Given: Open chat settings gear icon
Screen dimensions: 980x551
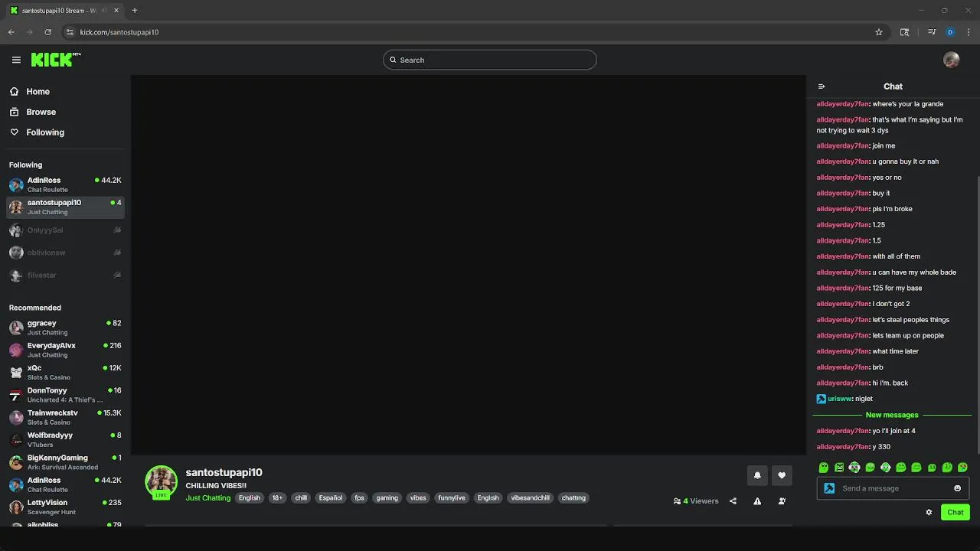Looking at the screenshot, I should click(x=929, y=513).
